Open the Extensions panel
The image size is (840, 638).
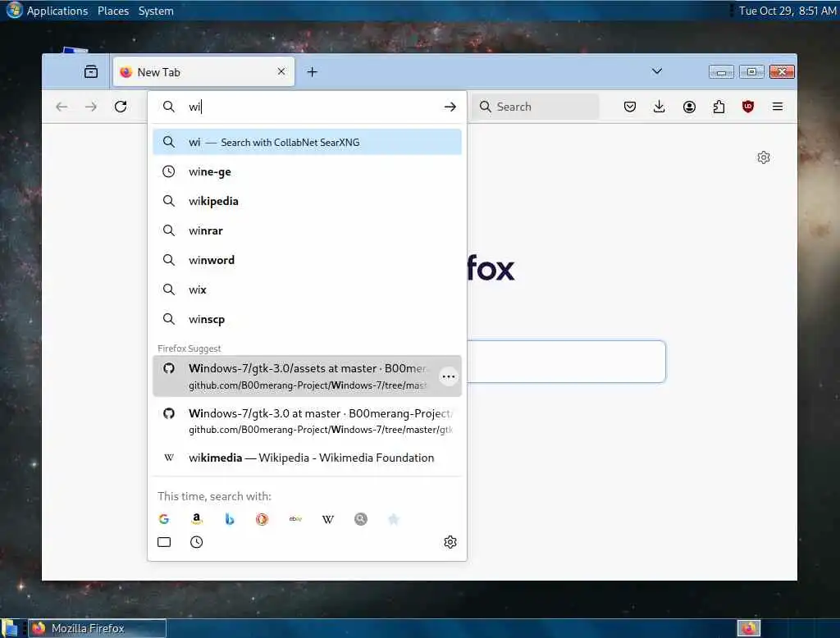[x=719, y=107]
